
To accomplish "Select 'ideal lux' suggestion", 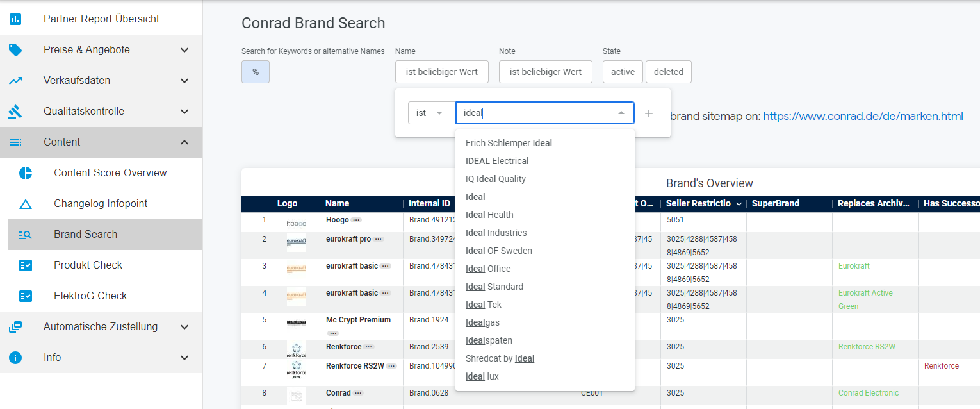I will coord(545,376).
